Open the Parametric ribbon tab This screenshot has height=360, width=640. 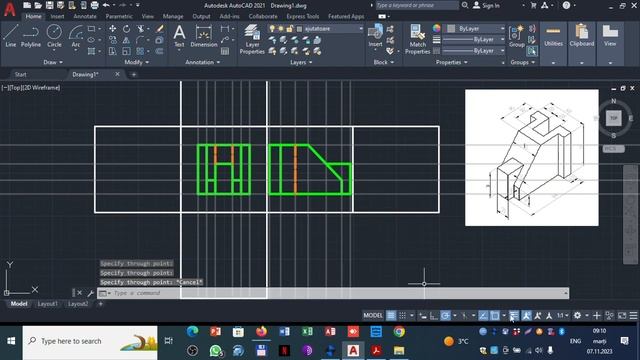click(119, 16)
